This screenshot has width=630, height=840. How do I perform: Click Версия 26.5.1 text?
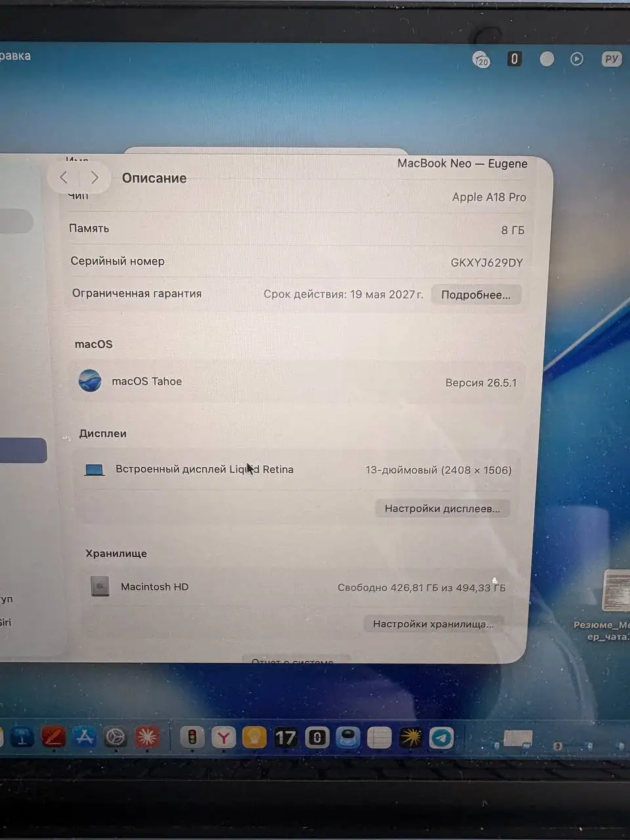point(481,383)
